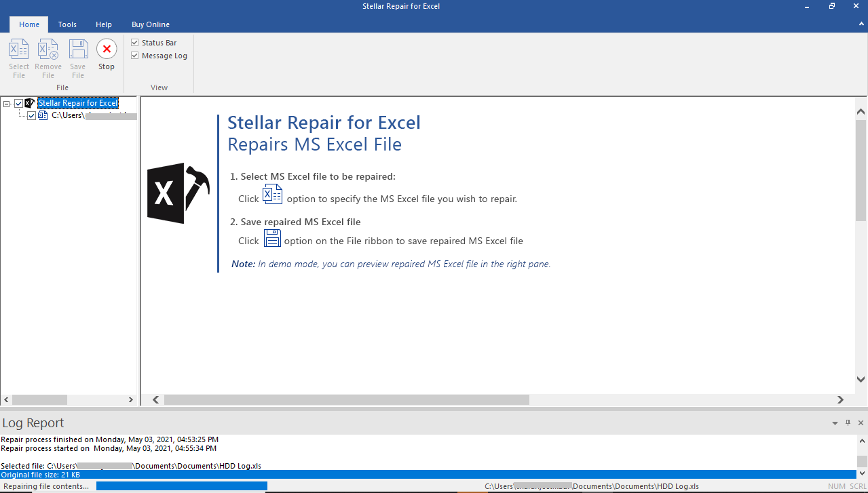Click preview pane scroll down arrow
The height and width of the screenshot is (493, 868).
(861, 380)
